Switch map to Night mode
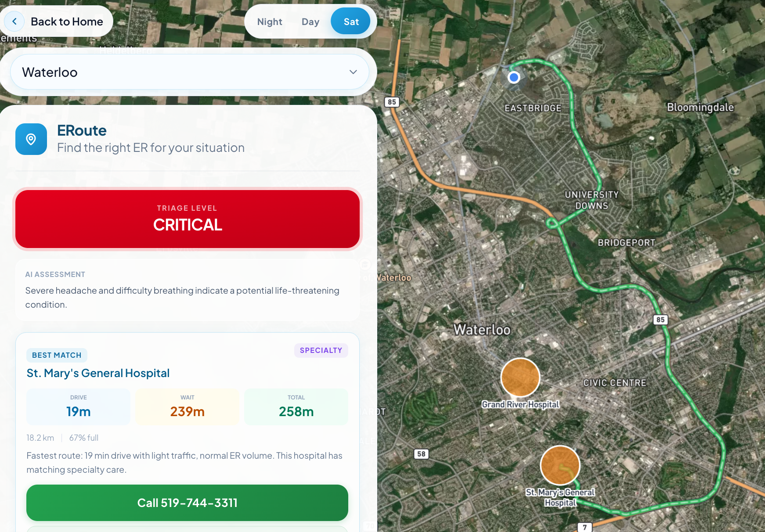765x532 pixels. click(270, 22)
